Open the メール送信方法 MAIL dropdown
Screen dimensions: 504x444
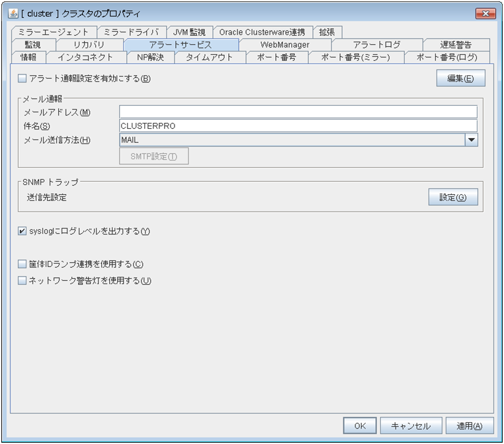471,140
